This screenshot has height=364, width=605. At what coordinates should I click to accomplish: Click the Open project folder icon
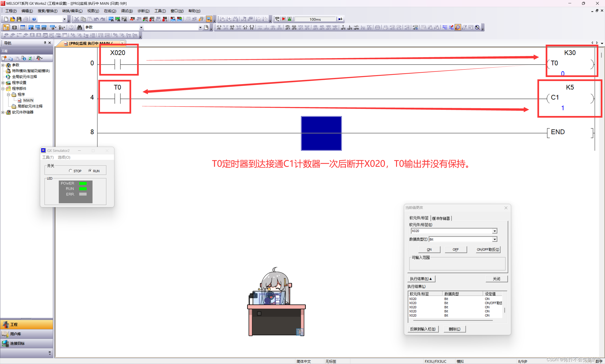[13, 19]
